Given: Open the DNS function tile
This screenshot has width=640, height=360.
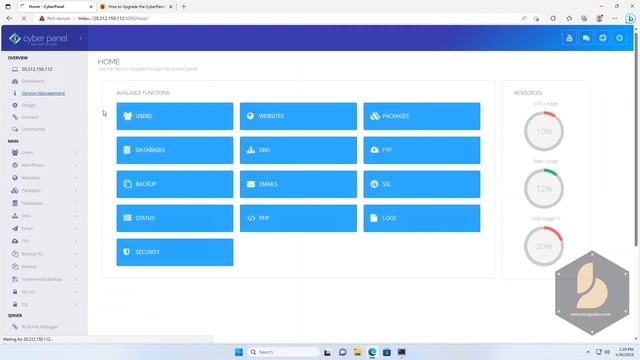Looking at the screenshot, I should pyautogui.click(x=298, y=150).
